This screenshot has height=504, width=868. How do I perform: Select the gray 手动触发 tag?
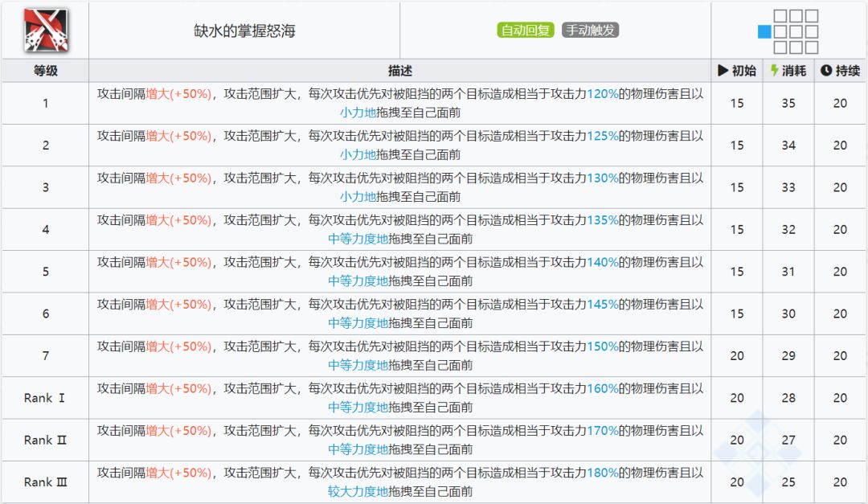[x=590, y=31]
